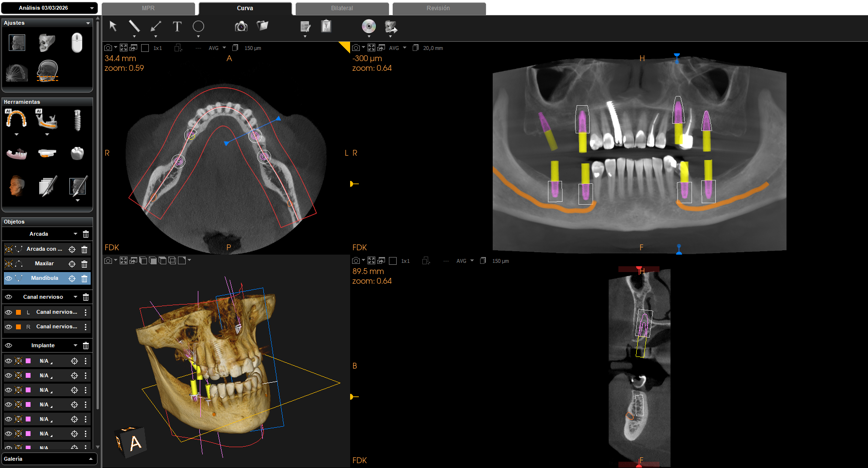Select the implant screw tool in Herramientas

coord(77,120)
